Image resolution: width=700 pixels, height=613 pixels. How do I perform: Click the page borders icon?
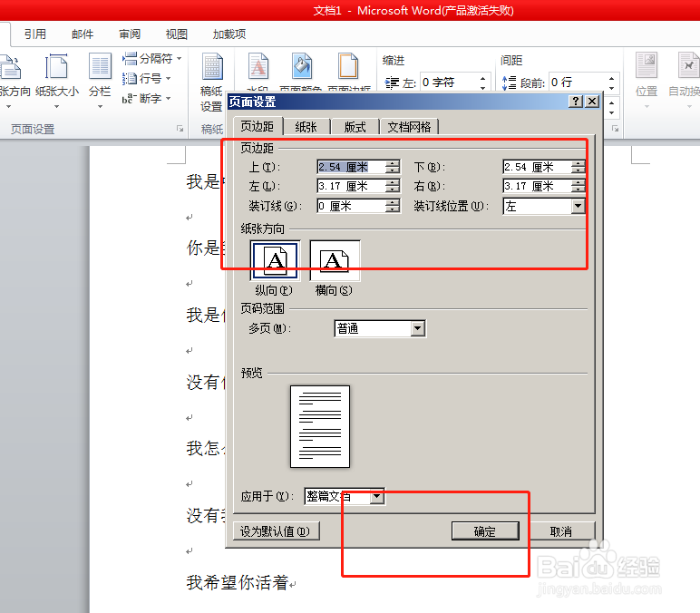(x=348, y=66)
